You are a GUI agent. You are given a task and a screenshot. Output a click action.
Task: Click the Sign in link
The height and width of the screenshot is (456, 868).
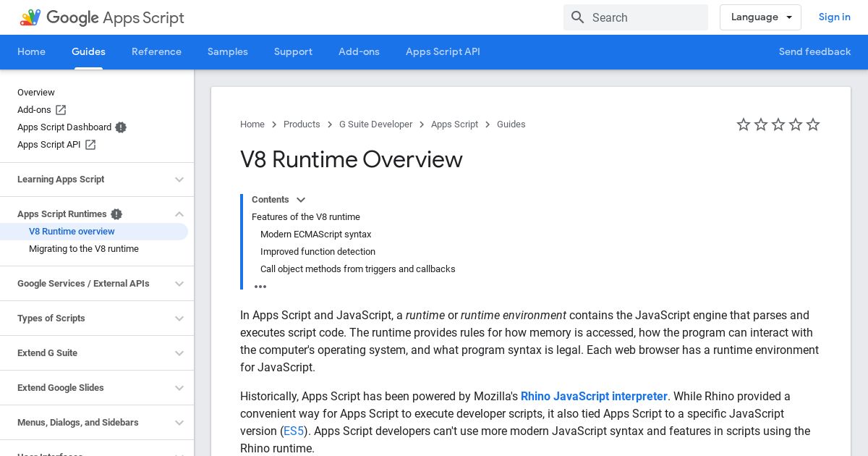(x=834, y=17)
